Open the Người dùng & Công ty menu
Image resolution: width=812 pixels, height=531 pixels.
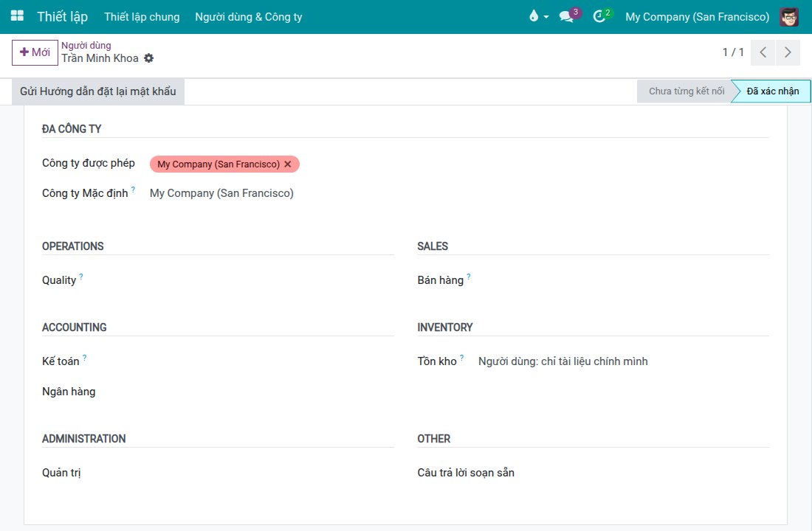[249, 16]
